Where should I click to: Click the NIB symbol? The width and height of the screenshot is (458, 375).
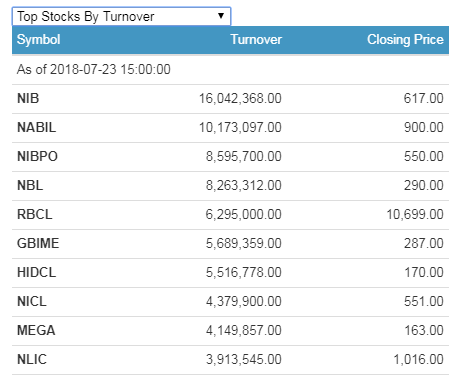pyautogui.click(x=28, y=98)
